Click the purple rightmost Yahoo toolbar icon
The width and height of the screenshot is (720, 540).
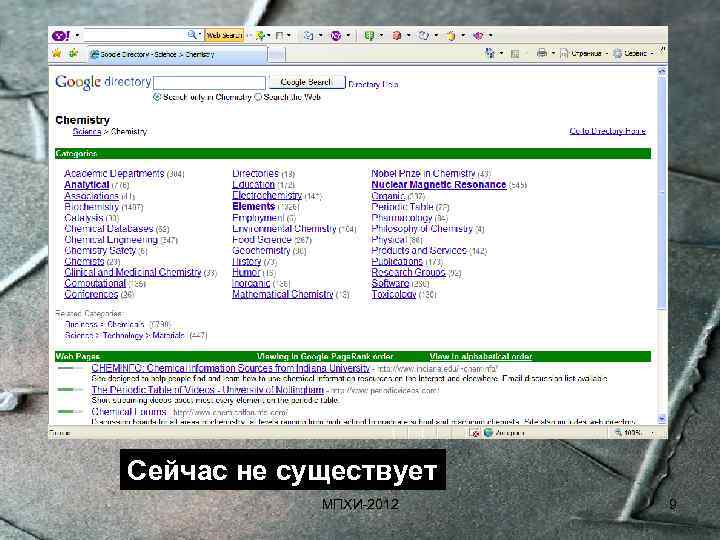coord(478,35)
